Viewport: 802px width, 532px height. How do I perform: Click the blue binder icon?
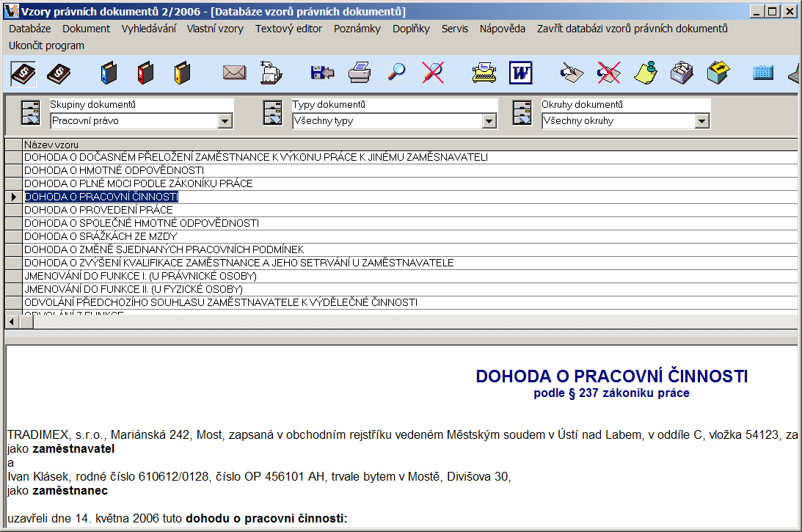109,73
